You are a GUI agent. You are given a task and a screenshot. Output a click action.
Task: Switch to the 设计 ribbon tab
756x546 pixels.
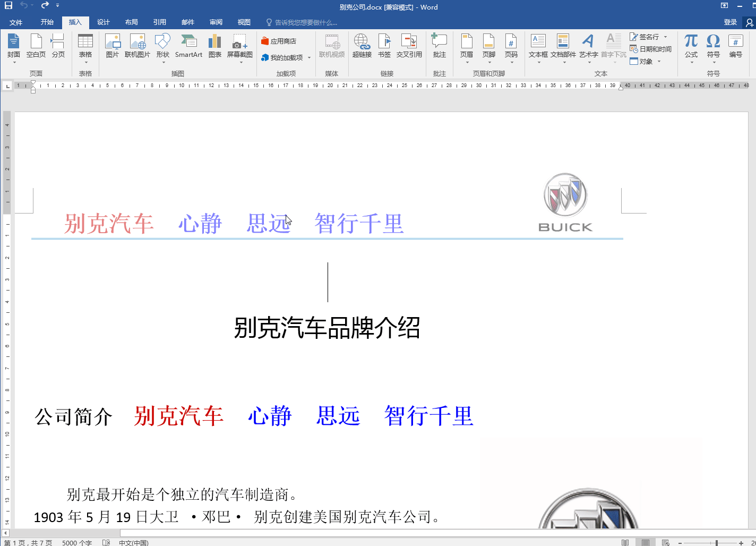pyautogui.click(x=104, y=22)
